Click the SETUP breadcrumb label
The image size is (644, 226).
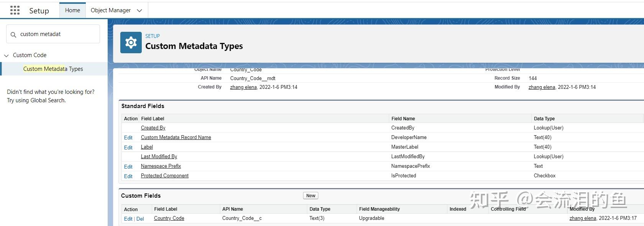[x=152, y=36]
